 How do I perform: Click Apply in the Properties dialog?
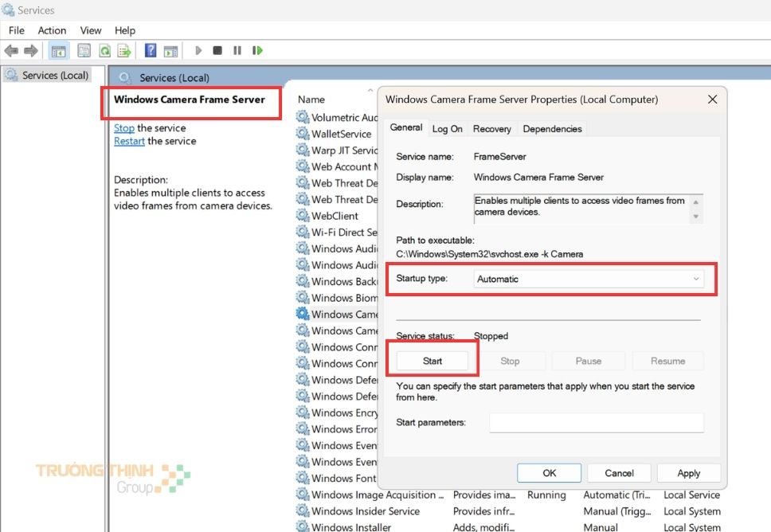(x=688, y=473)
